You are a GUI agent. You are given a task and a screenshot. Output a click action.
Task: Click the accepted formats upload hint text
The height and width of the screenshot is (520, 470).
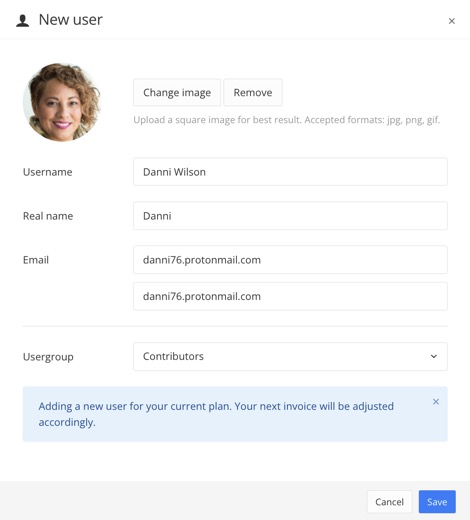(287, 120)
